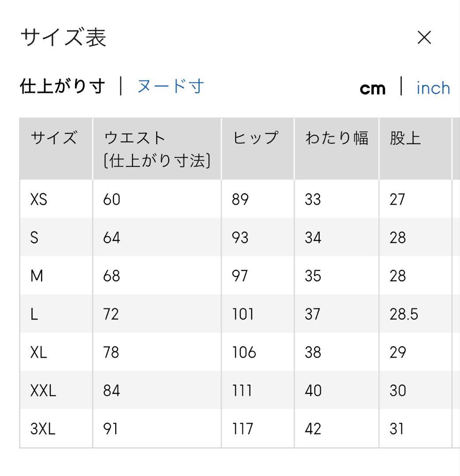Click the サイズ column header
The image size is (460, 476).
click(54, 138)
